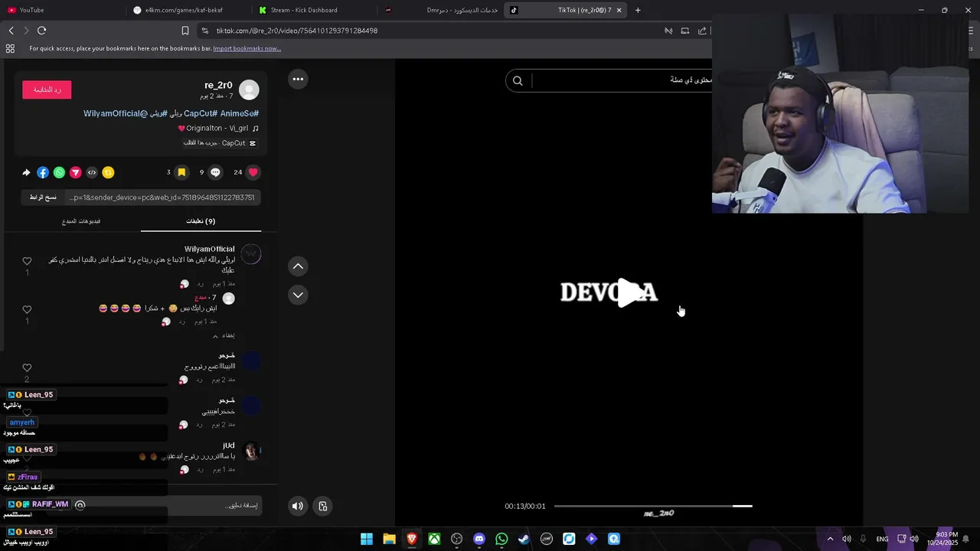Screen dimensions: 980x551
Task: Collapse the replies under WilyamOfficial's comment
Action: click(x=224, y=335)
